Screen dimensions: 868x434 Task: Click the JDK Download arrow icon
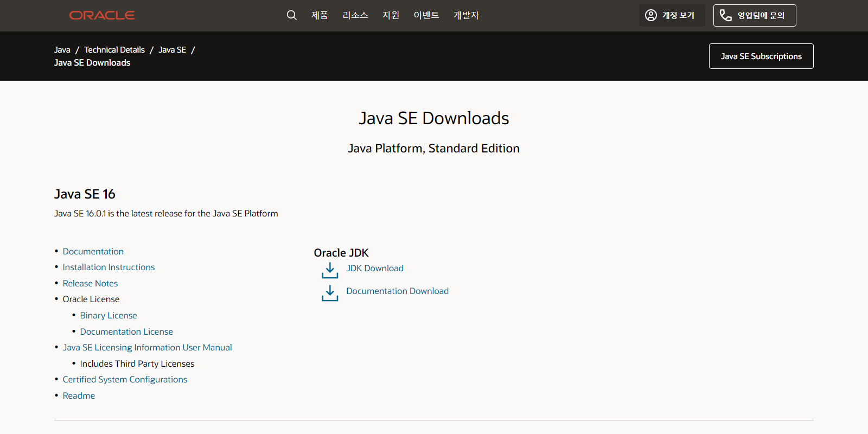(x=330, y=270)
